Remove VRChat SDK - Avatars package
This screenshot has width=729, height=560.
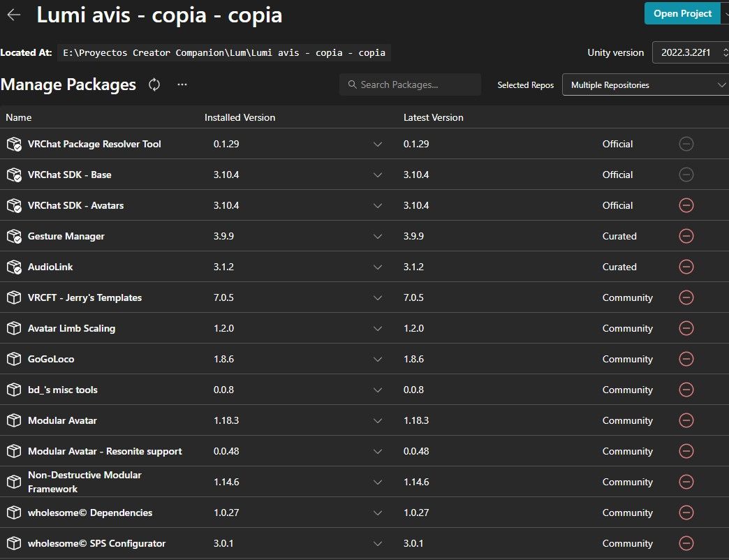pos(686,205)
